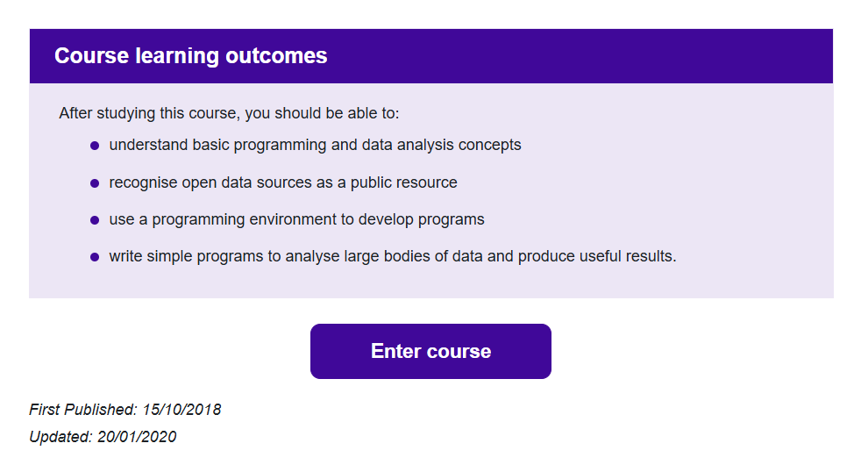Click the 20/01/2020 updated date
Screen dimensions: 868x472
coord(137,437)
